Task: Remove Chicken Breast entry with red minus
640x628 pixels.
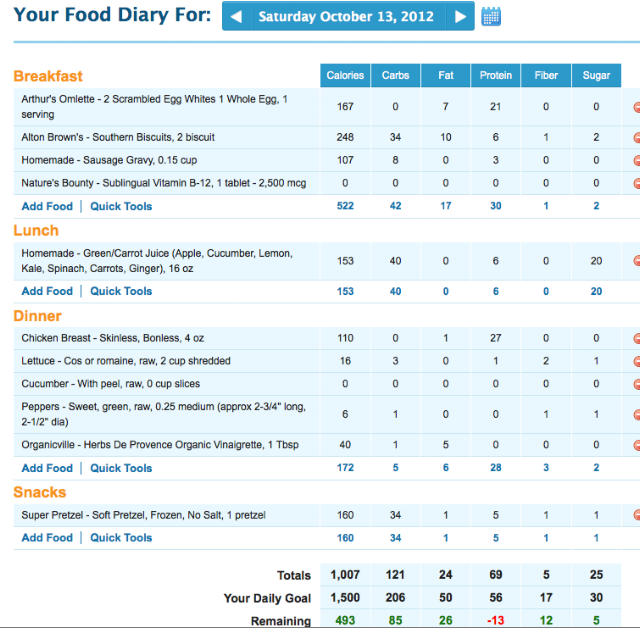Action: [x=637, y=338]
